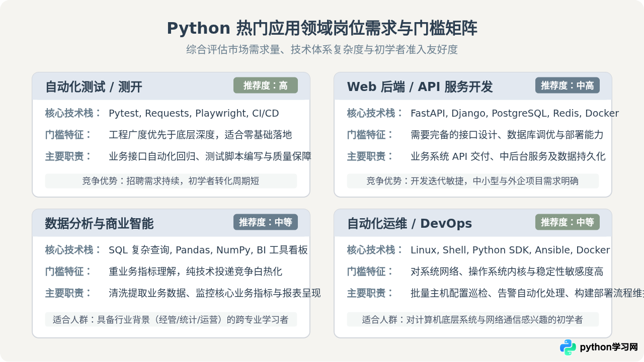Select the "数据分析与商业智能" card heading

(99, 224)
